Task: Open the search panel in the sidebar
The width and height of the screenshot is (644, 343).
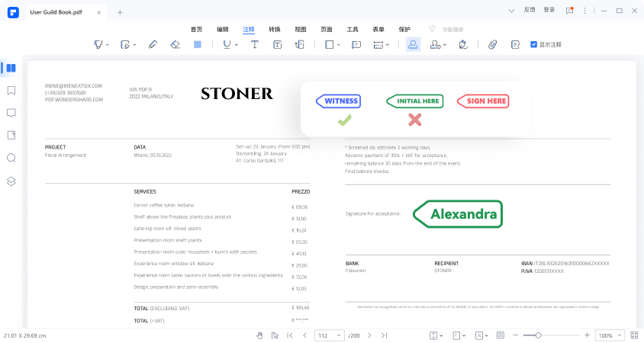Action: pos(11,158)
